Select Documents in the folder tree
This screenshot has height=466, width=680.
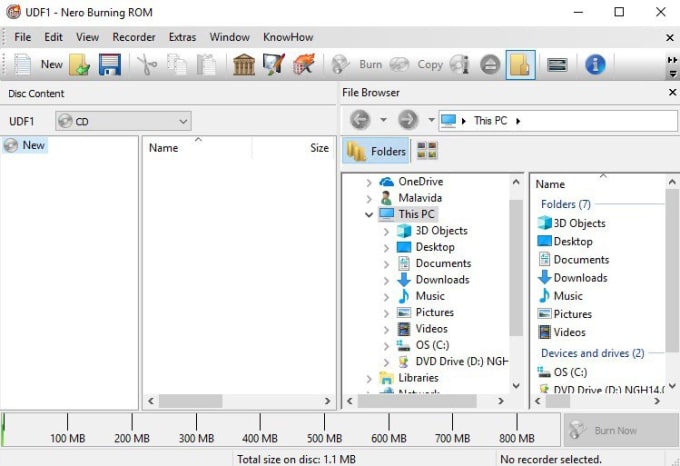tap(443, 264)
